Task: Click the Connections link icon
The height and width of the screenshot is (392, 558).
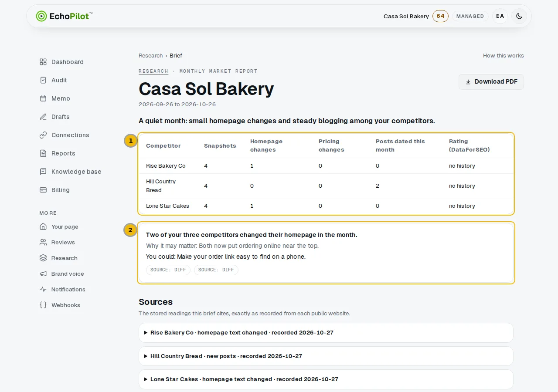Action: click(43, 135)
